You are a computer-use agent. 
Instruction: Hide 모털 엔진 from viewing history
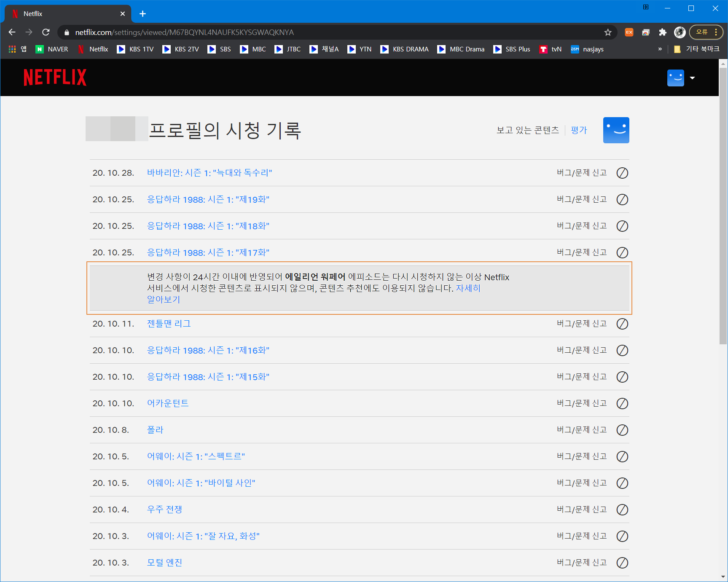(622, 563)
